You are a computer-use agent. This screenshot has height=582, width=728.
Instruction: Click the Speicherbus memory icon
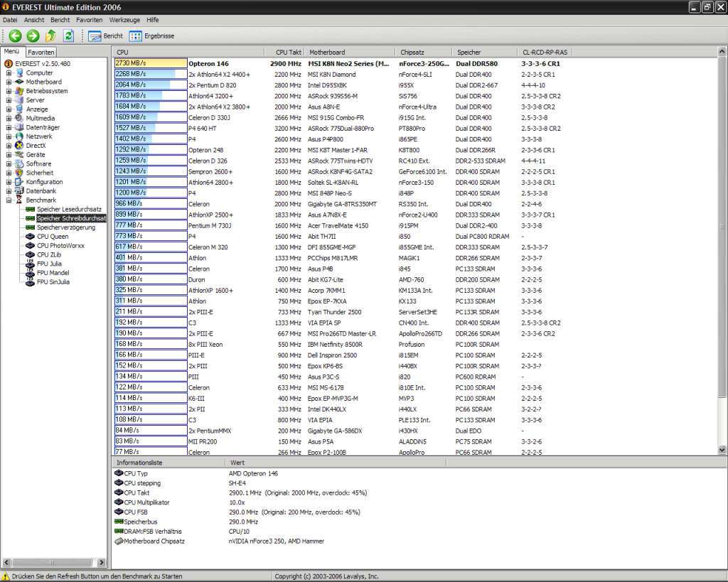click(119, 521)
